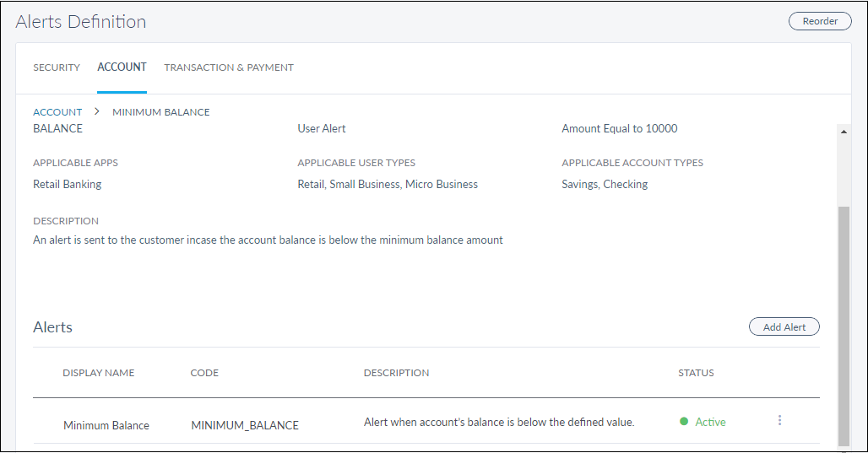Click the green Active status dot

click(x=684, y=422)
